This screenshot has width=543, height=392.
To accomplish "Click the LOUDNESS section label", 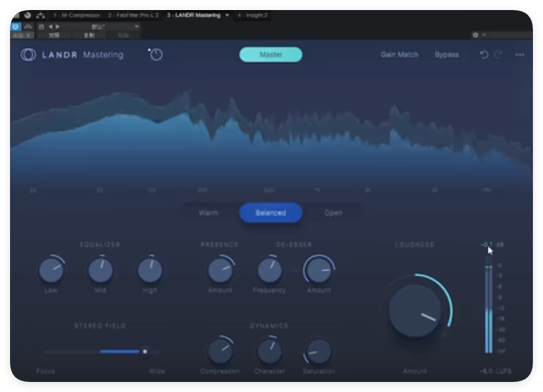I will click(414, 245).
